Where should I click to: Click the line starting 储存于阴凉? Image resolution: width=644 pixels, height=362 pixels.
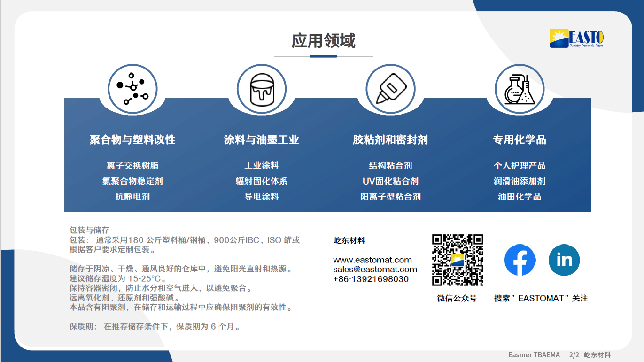click(182, 269)
